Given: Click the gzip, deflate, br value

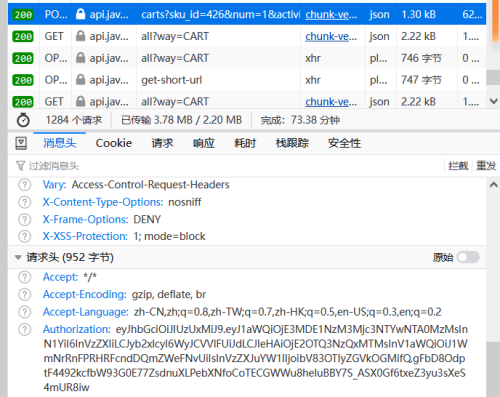Looking at the screenshot, I should click(x=169, y=294).
